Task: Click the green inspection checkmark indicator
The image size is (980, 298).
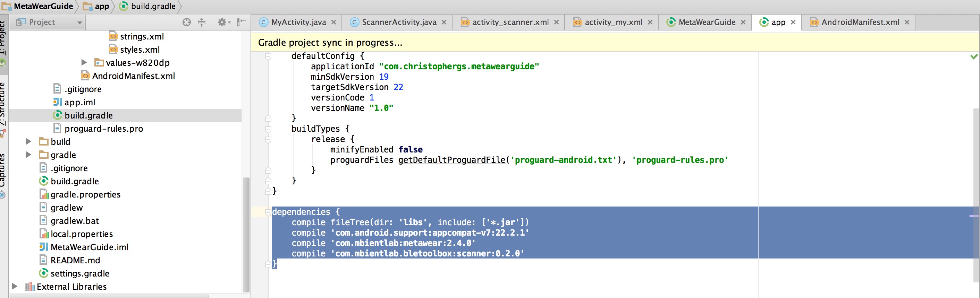Action: point(973,56)
